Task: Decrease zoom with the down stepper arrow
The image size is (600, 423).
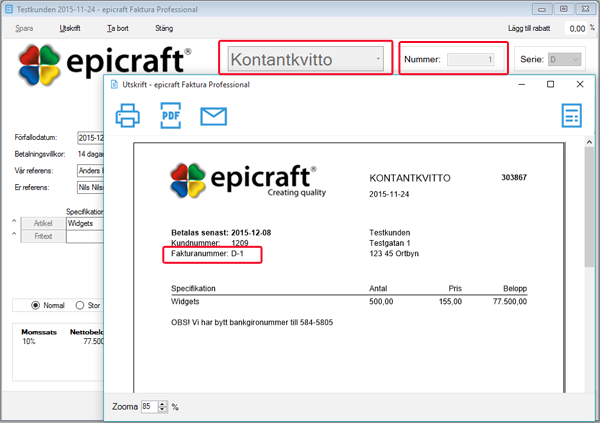Action: [x=162, y=409]
